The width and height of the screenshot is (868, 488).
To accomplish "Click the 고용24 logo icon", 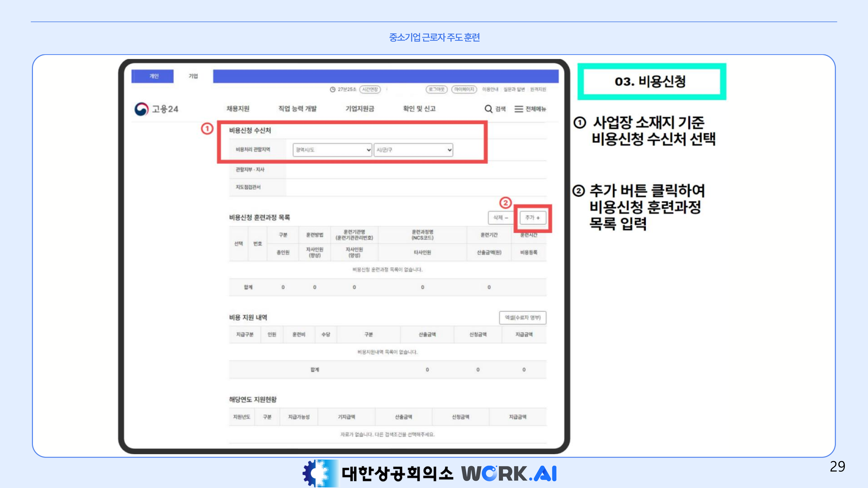I will 141,109.
